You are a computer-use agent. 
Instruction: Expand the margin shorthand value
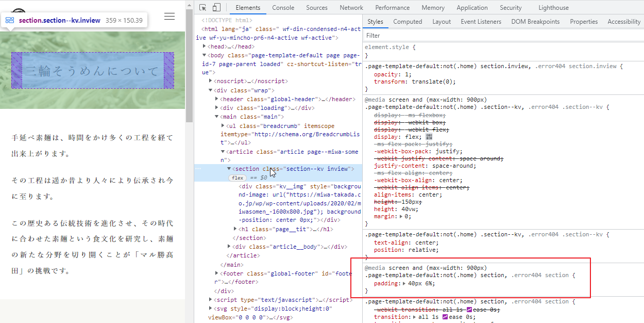[402, 217]
